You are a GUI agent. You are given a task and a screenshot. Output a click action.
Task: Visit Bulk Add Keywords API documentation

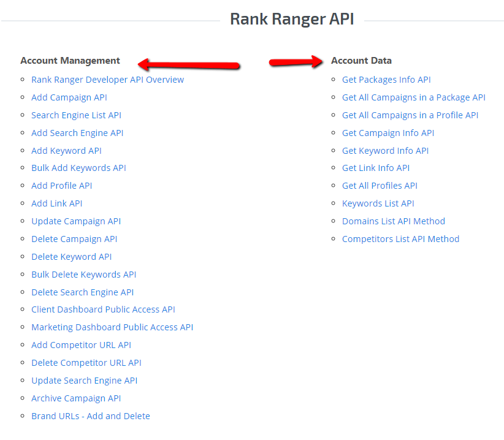pos(78,168)
